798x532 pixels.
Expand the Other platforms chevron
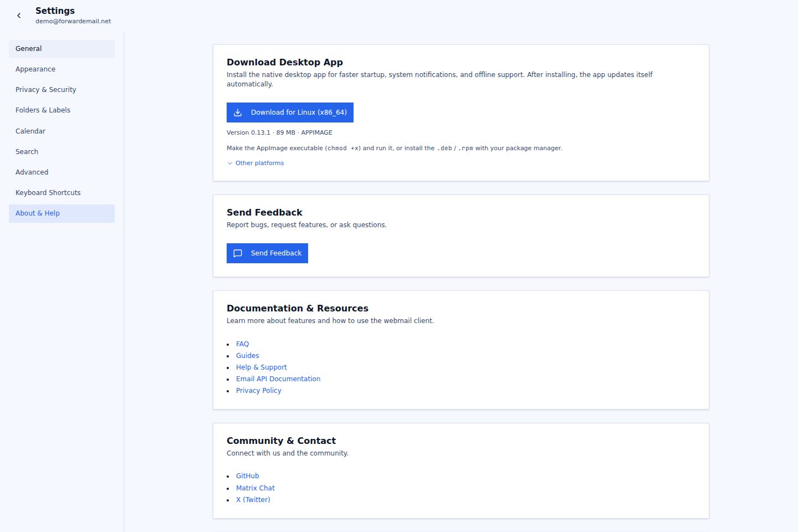click(x=230, y=163)
